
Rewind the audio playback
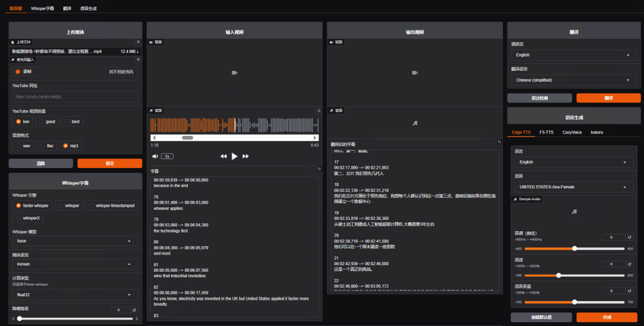224,156
